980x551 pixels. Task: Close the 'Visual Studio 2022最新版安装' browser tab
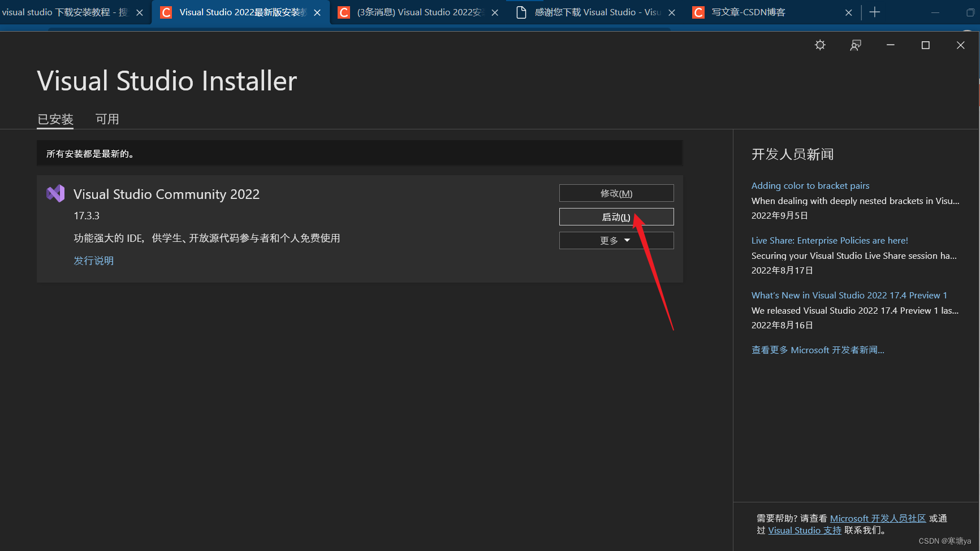[317, 12]
